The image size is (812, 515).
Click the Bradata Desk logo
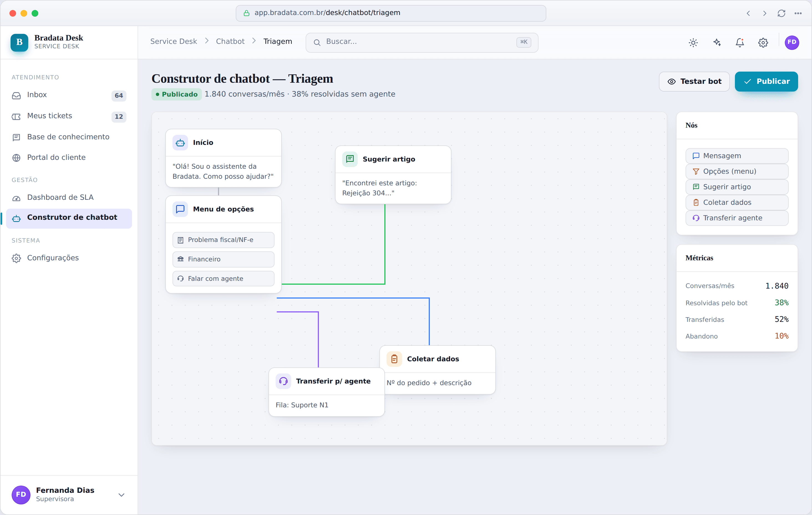(19, 42)
